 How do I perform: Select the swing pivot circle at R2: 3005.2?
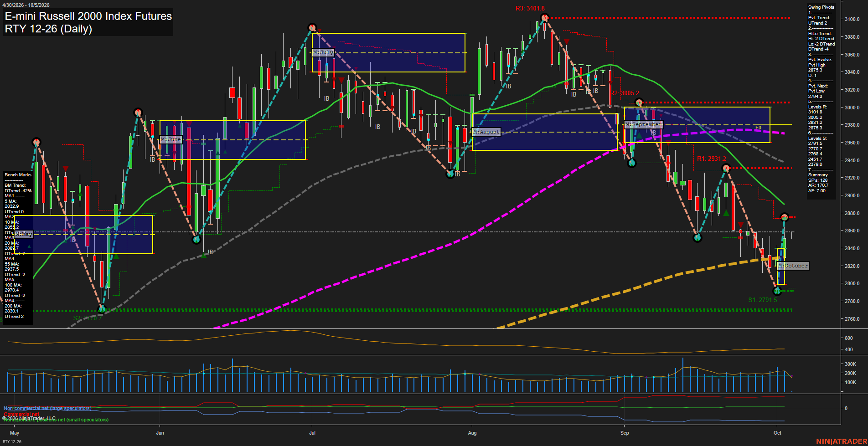coord(639,103)
